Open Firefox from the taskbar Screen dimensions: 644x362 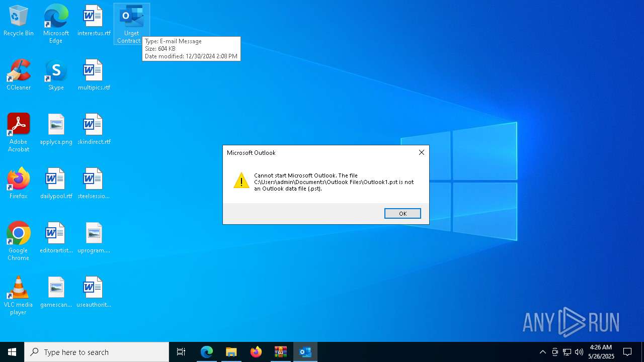256,352
